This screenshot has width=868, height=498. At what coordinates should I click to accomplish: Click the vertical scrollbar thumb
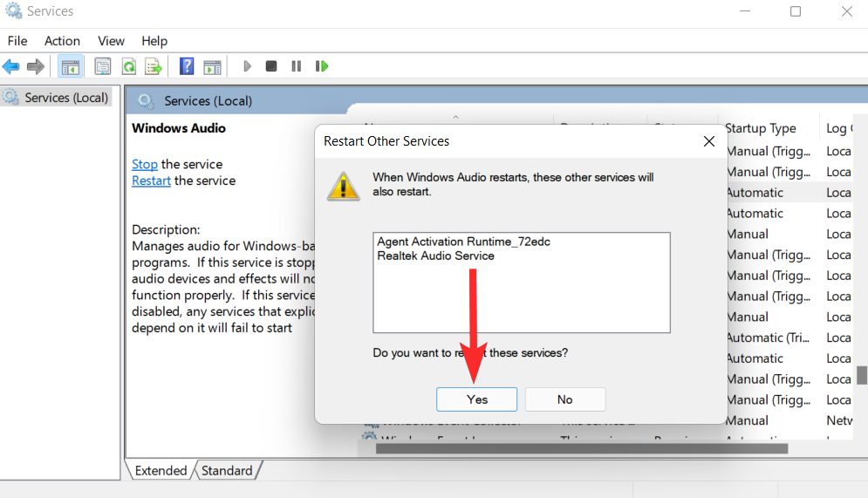click(x=862, y=375)
